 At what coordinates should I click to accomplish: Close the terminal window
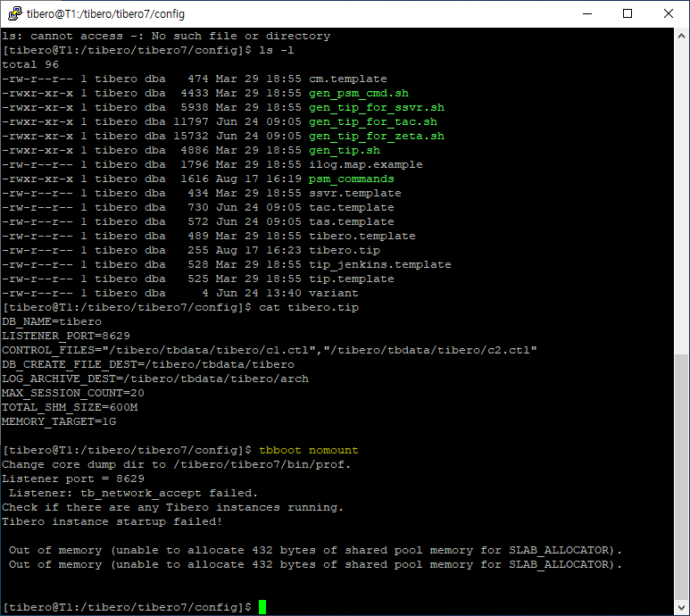pyautogui.click(x=668, y=13)
